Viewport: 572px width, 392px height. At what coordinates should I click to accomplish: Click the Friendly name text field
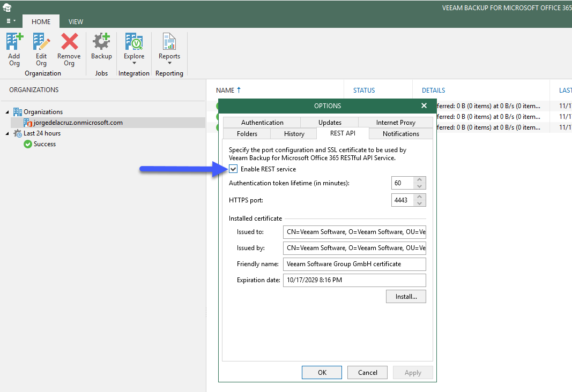click(x=354, y=264)
